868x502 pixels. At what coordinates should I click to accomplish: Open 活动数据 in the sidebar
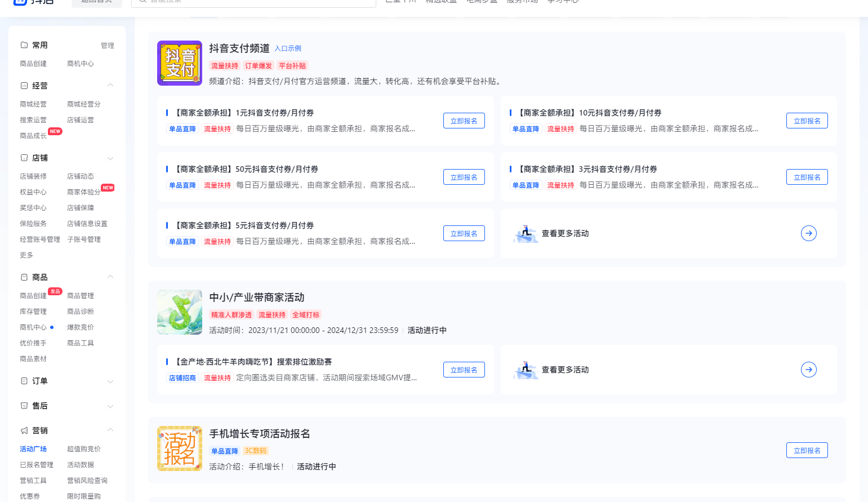tap(81, 465)
